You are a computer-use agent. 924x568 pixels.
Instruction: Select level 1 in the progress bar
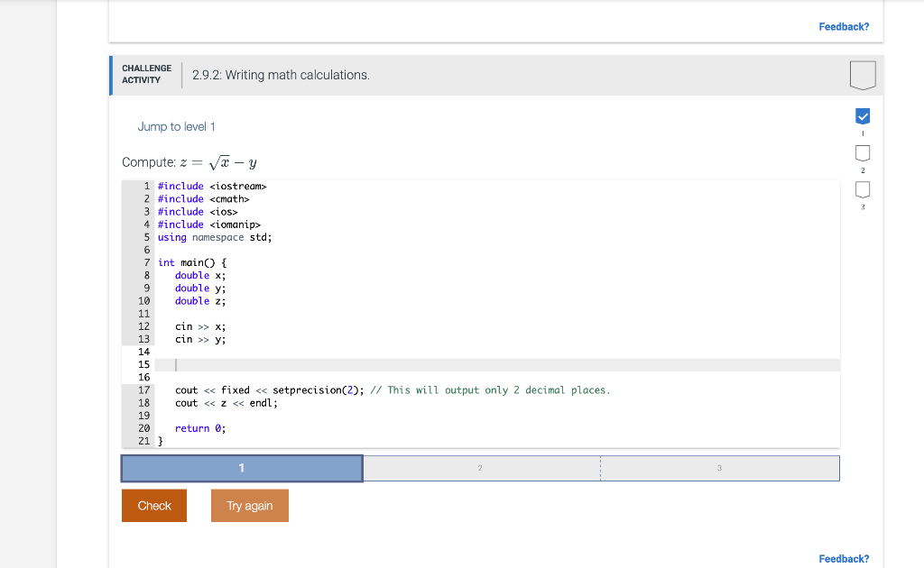click(x=242, y=468)
